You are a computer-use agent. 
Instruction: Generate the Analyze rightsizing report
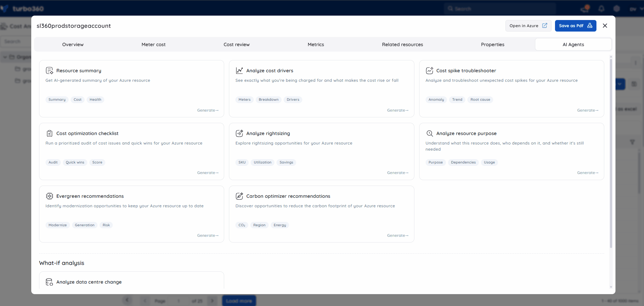(x=398, y=173)
